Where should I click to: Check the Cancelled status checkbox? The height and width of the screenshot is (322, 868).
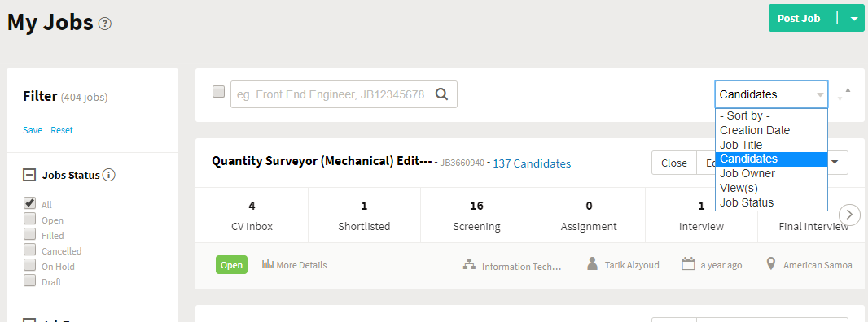[30, 250]
